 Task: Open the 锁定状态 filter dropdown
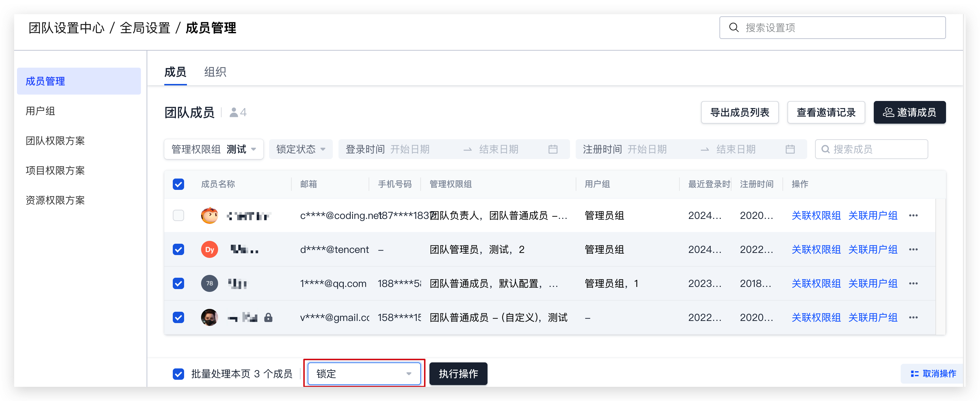(301, 149)
